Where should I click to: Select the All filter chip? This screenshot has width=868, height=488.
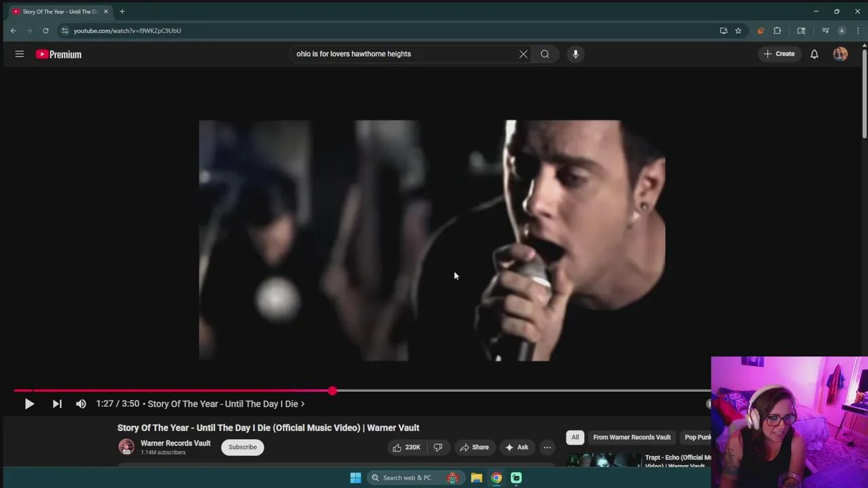point(575,437)
